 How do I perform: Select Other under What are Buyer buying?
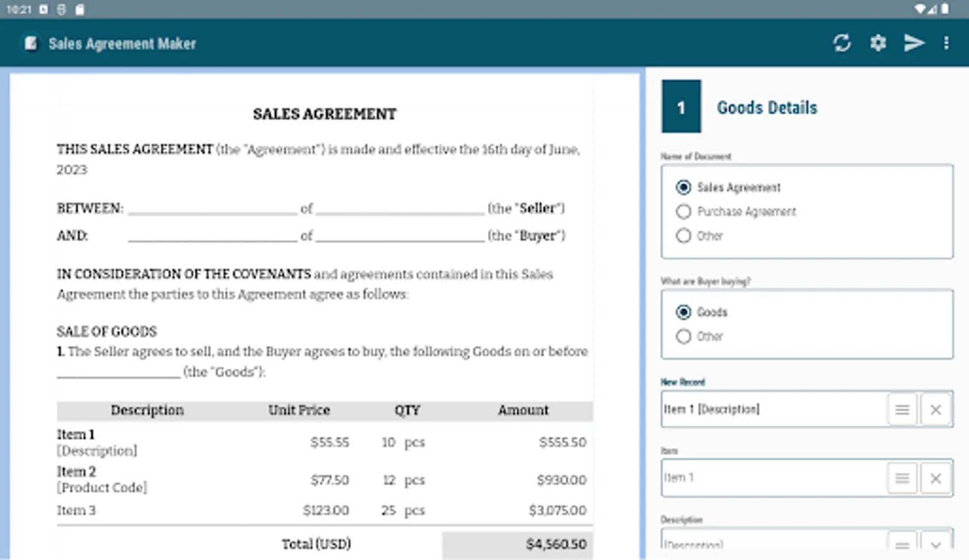tap(683, 336)
